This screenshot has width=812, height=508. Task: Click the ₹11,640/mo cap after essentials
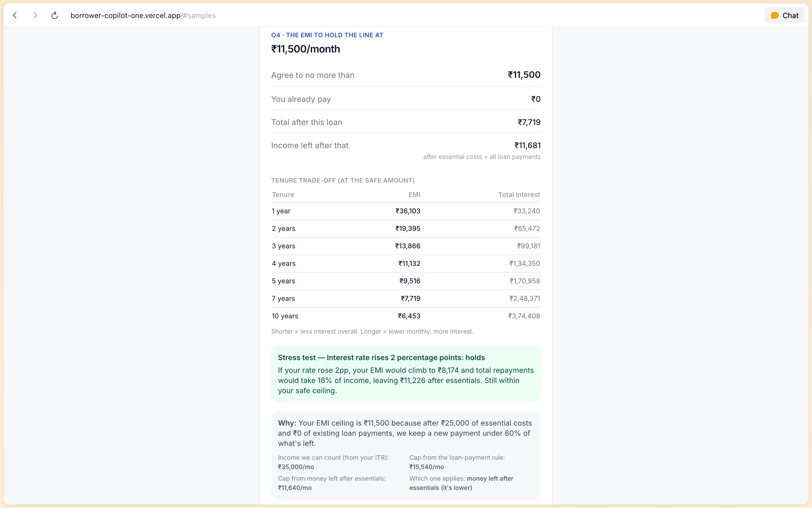point(295,488)
